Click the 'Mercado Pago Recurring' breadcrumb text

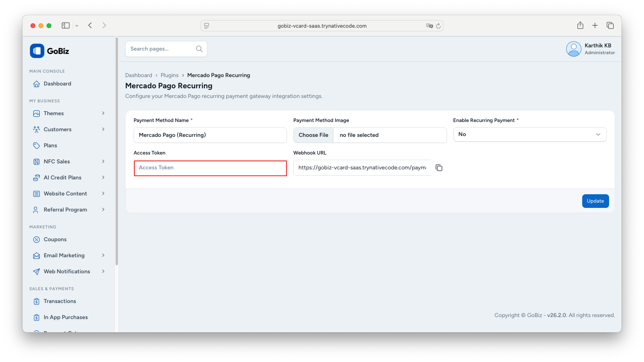219,75
